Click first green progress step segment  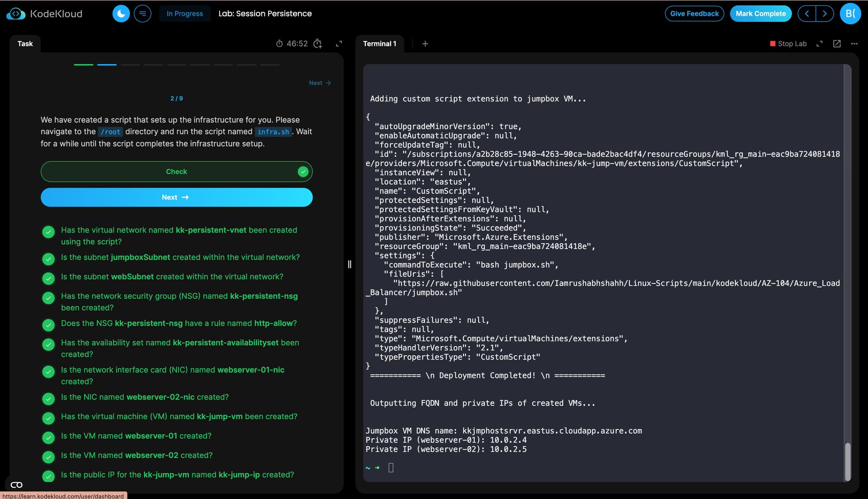click(84, 65)
